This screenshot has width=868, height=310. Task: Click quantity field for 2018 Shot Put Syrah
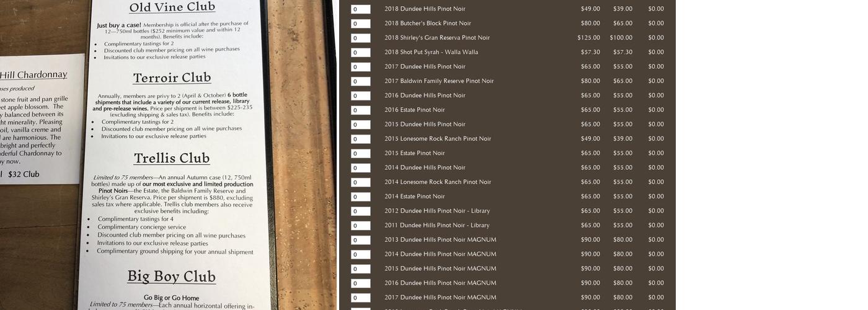pyautogui.click(x=360, y=53)
